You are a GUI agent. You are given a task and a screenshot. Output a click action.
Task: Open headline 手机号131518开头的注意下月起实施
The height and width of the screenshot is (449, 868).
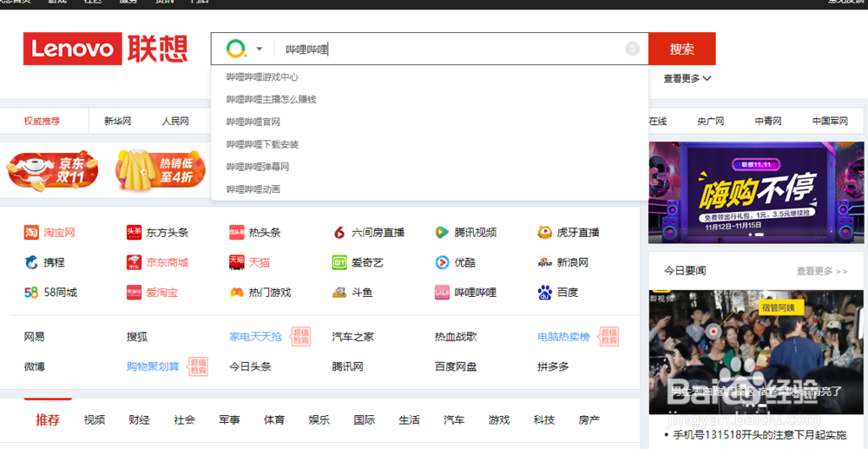click(759, 434)
